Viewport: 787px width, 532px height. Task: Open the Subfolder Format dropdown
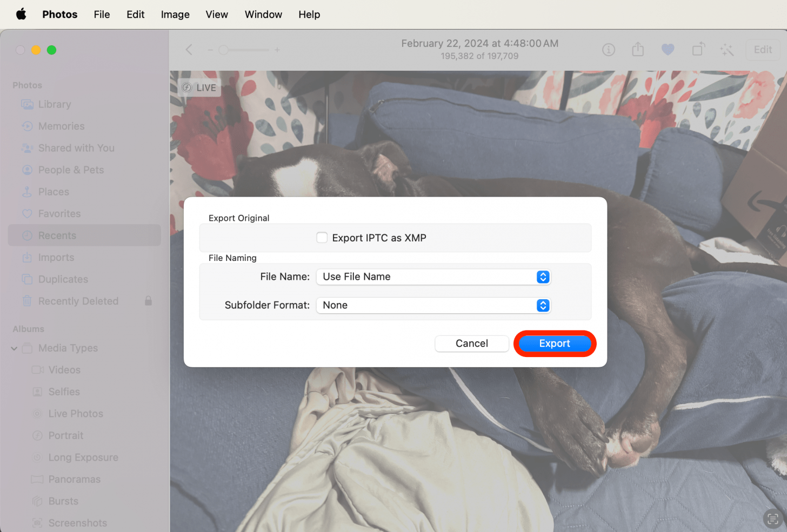(x=433, y=305)
